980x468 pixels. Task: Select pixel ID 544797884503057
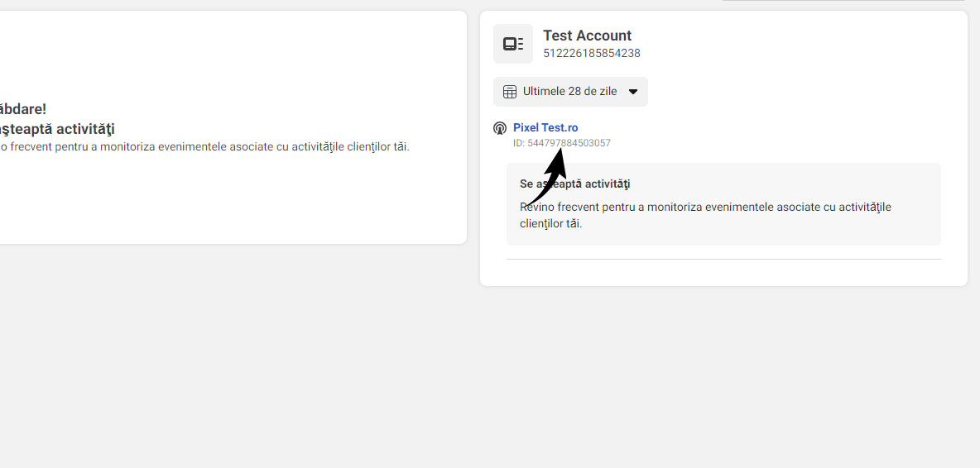tap(569, 143)
